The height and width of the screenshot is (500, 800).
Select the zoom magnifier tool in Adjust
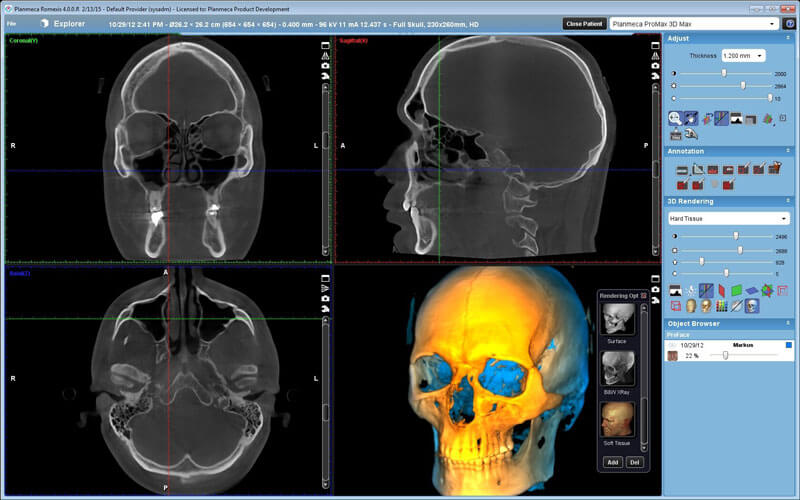point(675,118)
